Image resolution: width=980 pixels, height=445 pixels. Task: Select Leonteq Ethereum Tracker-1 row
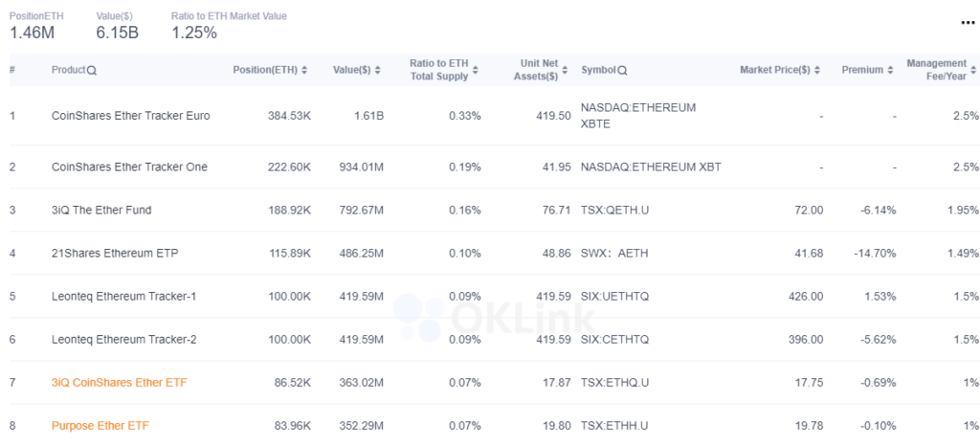tap(490, 297)
